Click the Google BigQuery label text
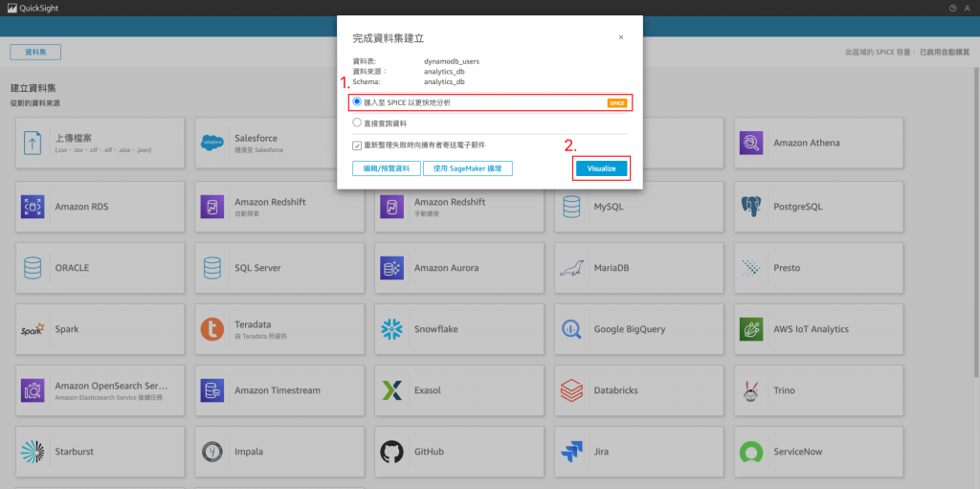 pos(630,329)
